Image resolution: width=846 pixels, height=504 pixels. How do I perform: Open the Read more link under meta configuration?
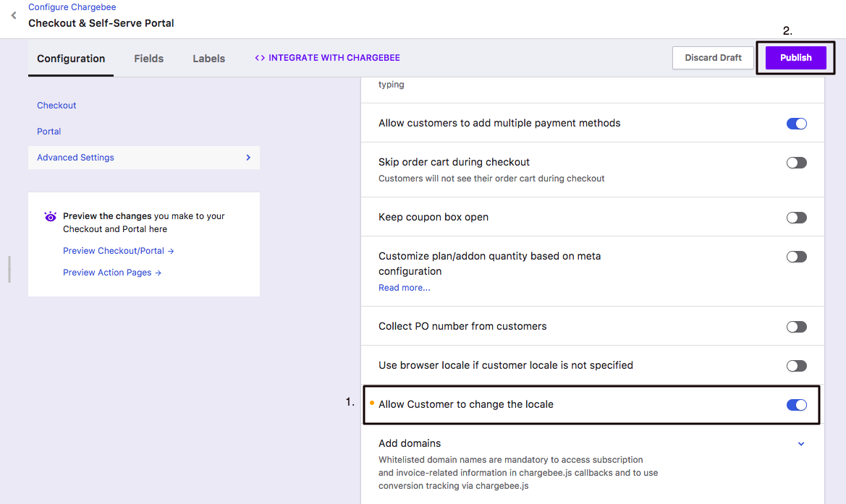[x=403, y=287]
